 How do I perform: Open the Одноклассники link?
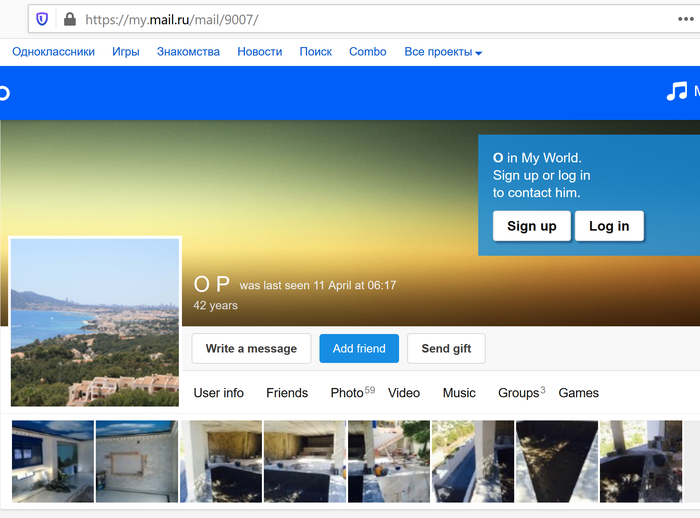(54, 52)
